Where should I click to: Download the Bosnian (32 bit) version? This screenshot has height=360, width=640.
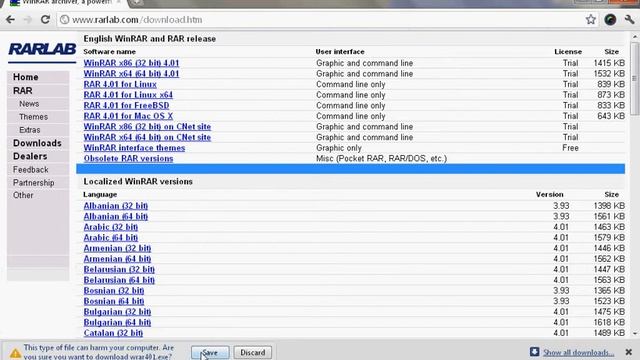(x=114, y=291)
